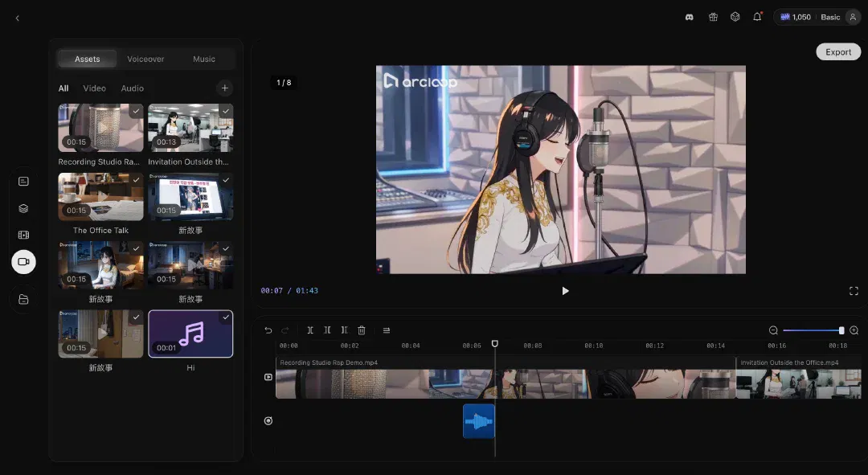Click the 00:16 mark on the ruler
868x475 pixels.
coord(776,346)
